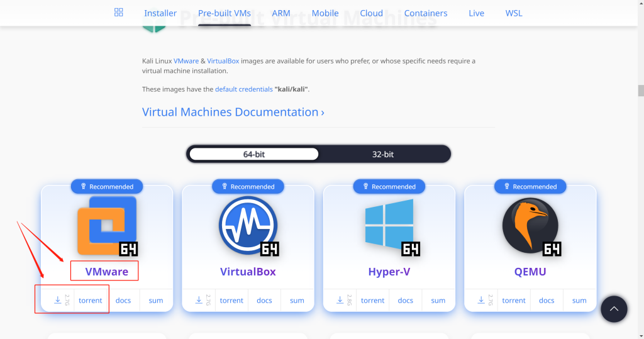Get the VirtualBox torrent download
Screen dimensions: 644x339
click(x=231, y=301)
